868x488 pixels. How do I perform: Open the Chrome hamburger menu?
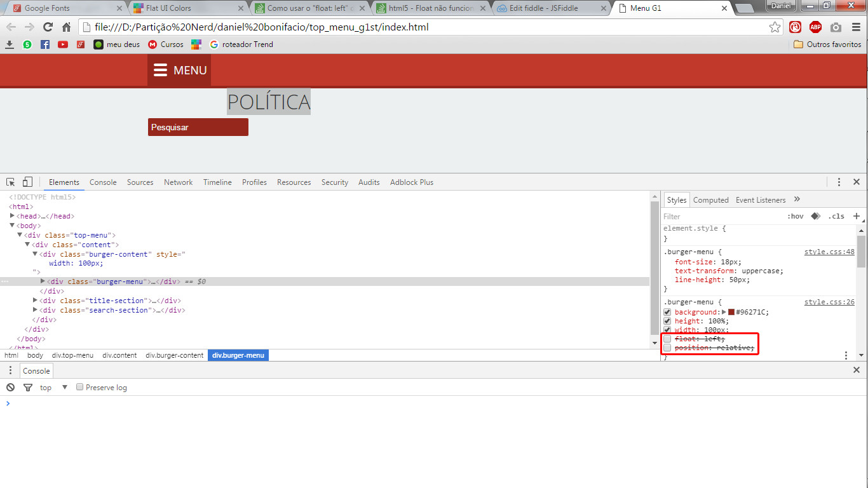[x=856, y=27]
